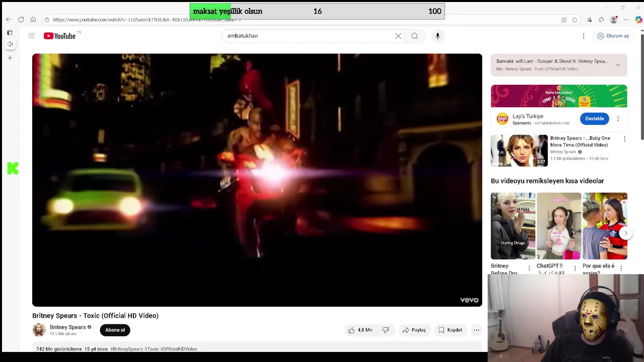The image size is (644, 362).
Task: Click the Oturum aç sign-in button
Action: click(612, 36)
